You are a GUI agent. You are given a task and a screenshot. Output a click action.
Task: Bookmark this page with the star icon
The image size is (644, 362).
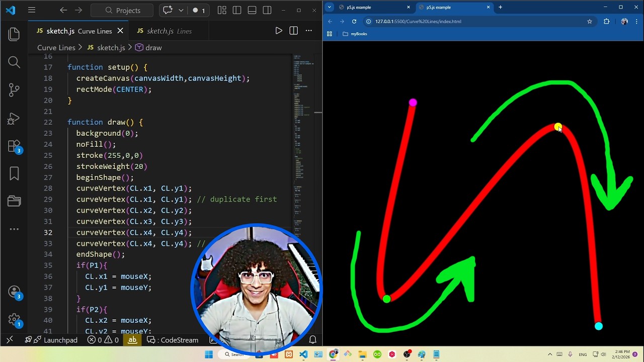tap(590, 21)
